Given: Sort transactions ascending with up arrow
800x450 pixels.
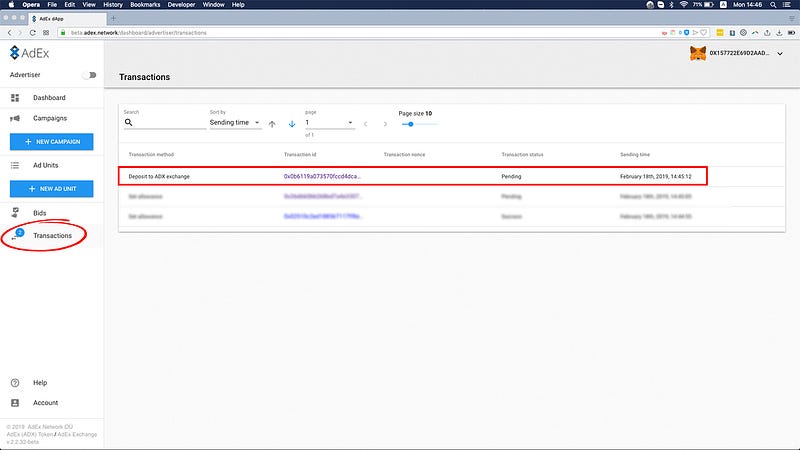Looking at the screenshot, I should pos(272,124).
